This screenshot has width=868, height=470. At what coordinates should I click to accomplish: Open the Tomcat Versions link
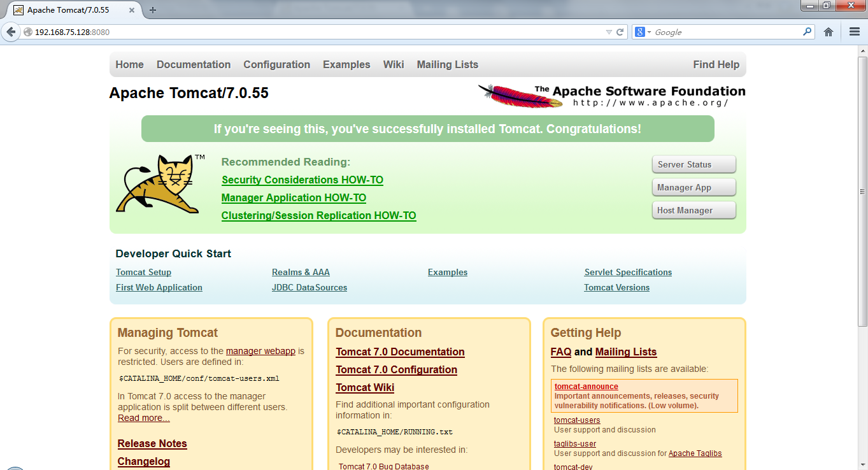[x=617, y=287]
